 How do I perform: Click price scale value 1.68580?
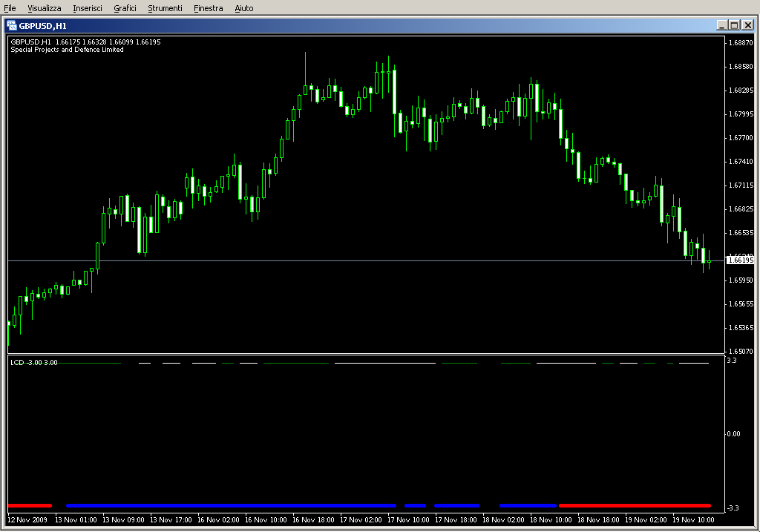pyautogui.click(x=741, y=66)
